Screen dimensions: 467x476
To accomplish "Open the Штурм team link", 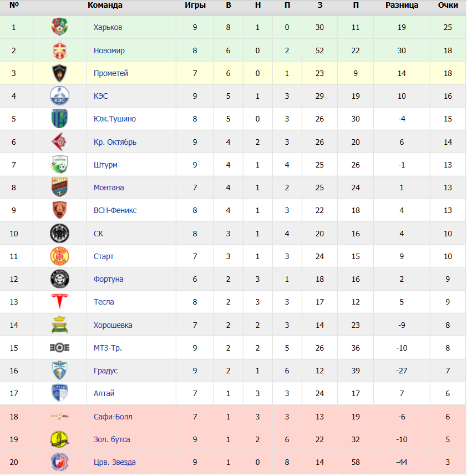I will [x=105, y=165].
